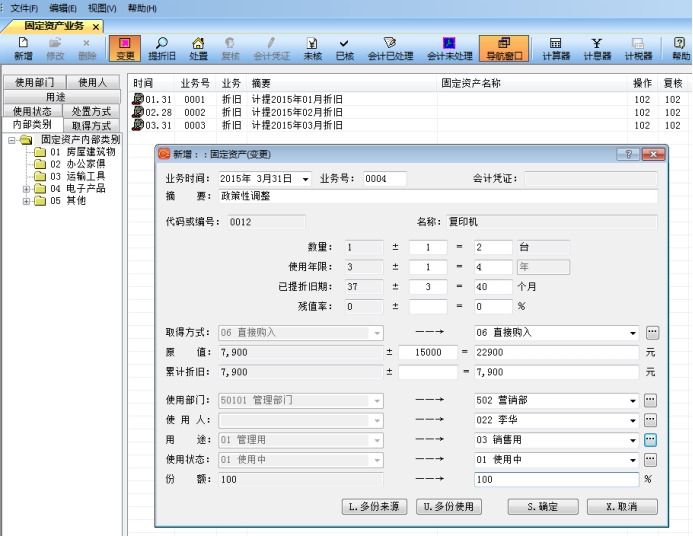Confirm with the S.确定 button
The height and width of the screenshot is (536, 693).
[x=543, y=506]
